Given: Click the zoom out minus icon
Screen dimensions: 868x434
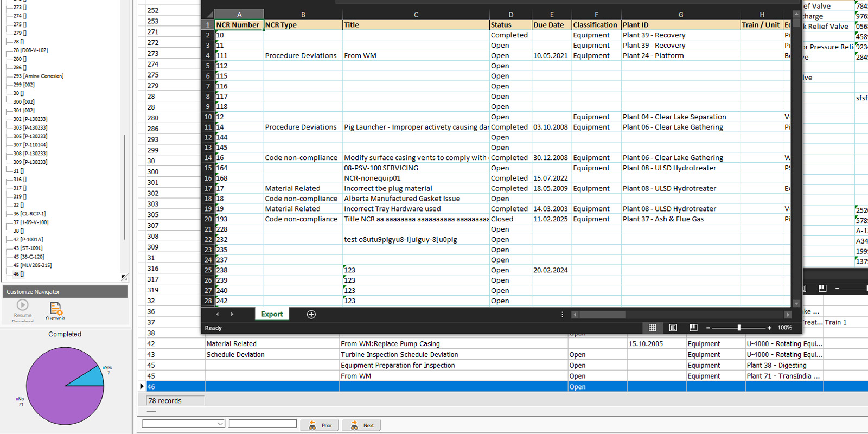Looking at the screenshot, I should click(708, 328).
